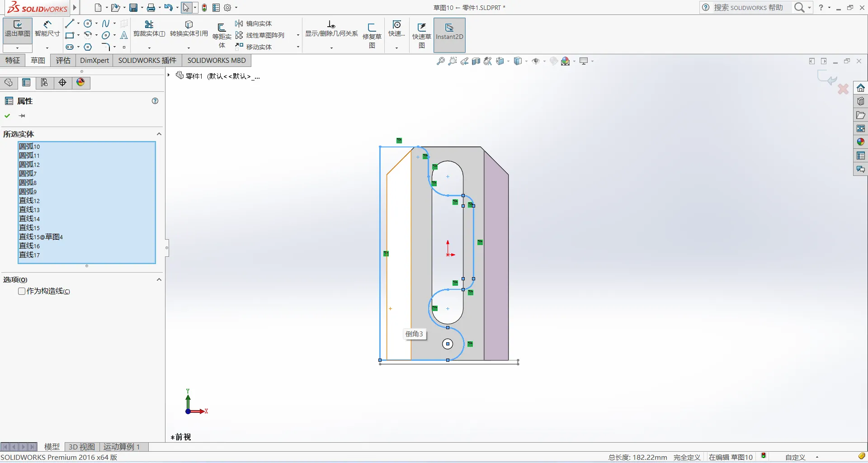Viewport: 868px width, 463px height.
Task: Select the 智能尺寸 Smart Dimension tool
Action: coord(47,28)
